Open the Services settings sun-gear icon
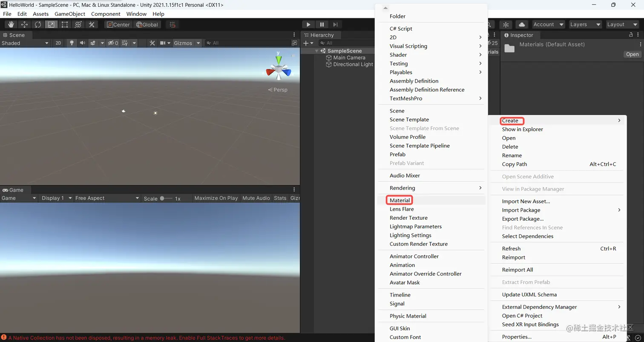Image resolution: width=644 pixels, height=342 pixels. point(506,25)
